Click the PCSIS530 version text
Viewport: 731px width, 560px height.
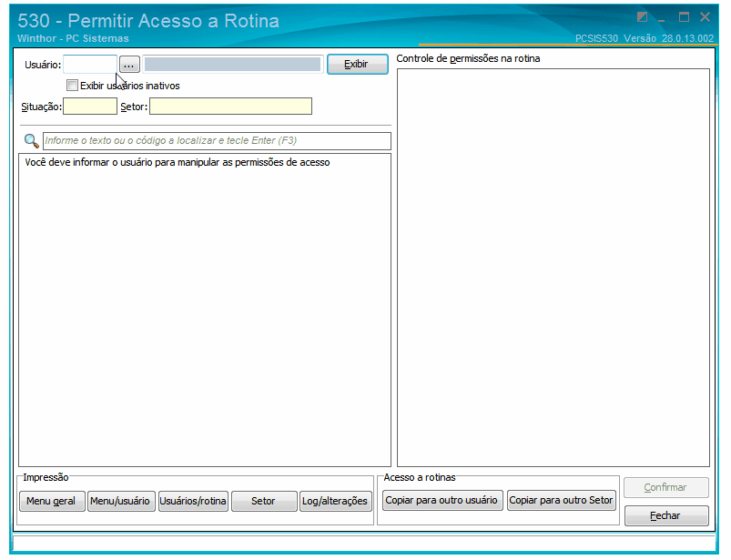(645, 38)
